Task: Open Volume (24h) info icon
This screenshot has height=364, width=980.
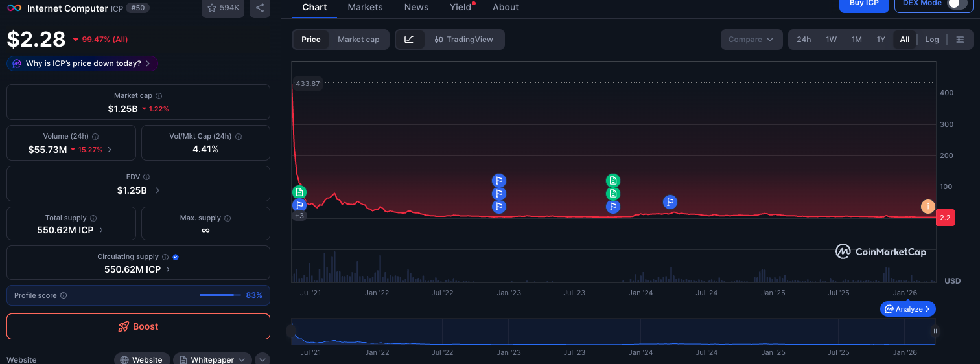Action: click(95, 137)
